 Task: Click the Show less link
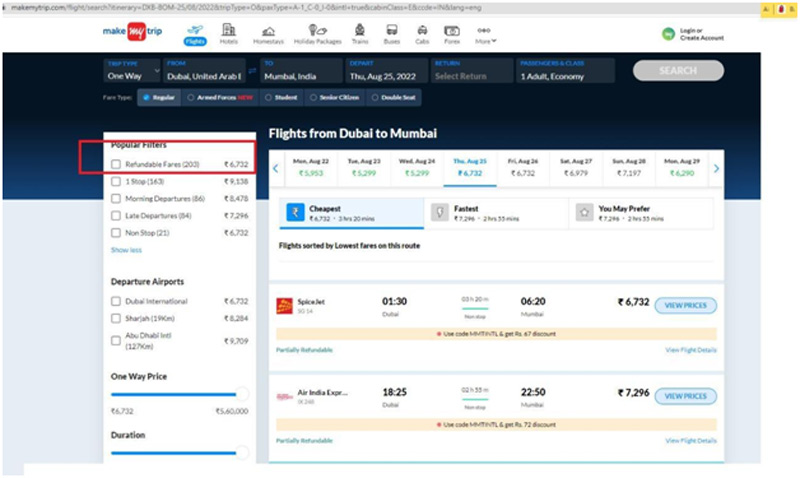coord(127,250)
